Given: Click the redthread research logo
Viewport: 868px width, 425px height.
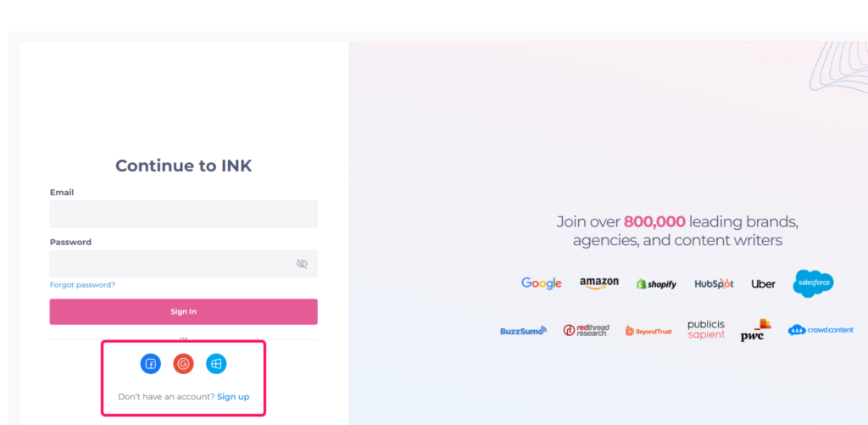Looking at the screenshot, I should point(586,330).
